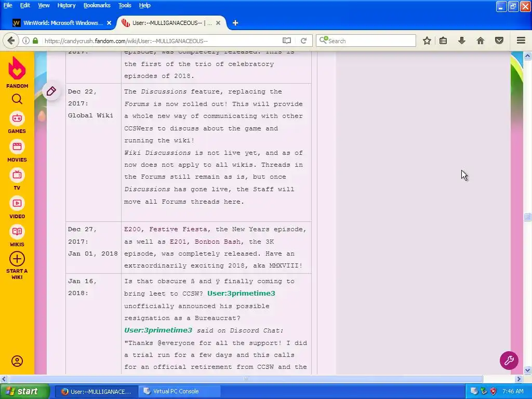532x399 pixels.
Task: Select Firefox User:--MULLIGANACE taskbar button
Action: click(x=96, y=391)
